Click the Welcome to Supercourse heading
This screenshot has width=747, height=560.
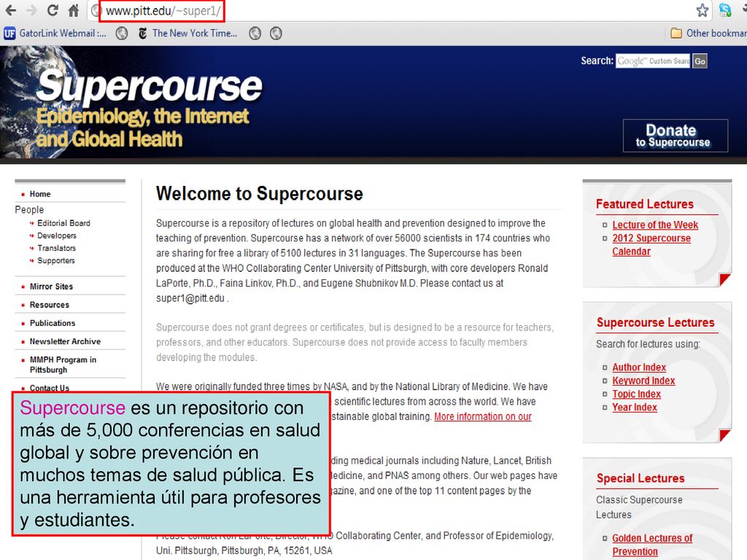point(260,194)
